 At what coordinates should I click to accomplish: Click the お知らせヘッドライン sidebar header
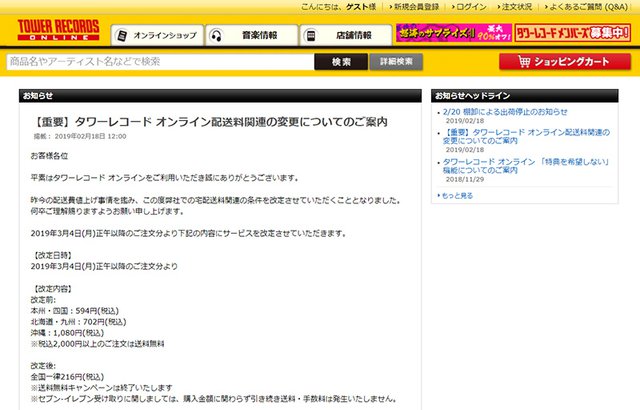coord(524,96)
